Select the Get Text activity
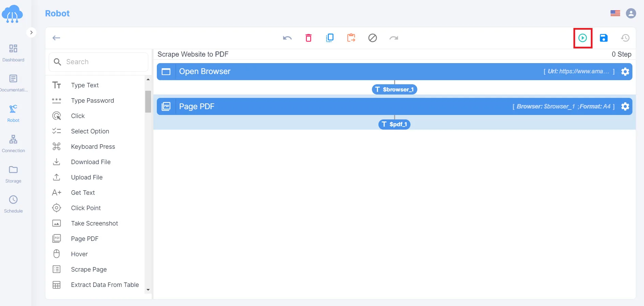Image resolution: width=644 pixels, height=306 pixels. pos(95,193)
